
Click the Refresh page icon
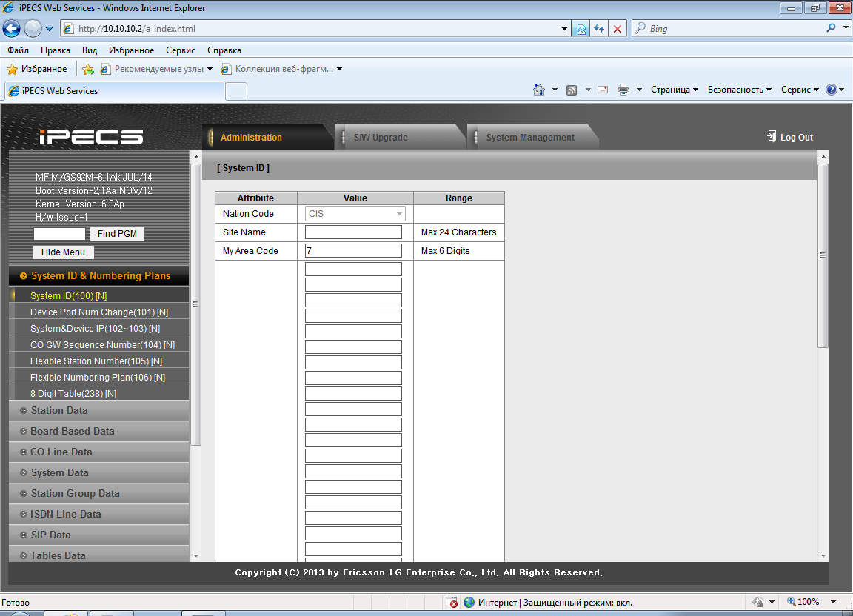[x=599, y=29]
